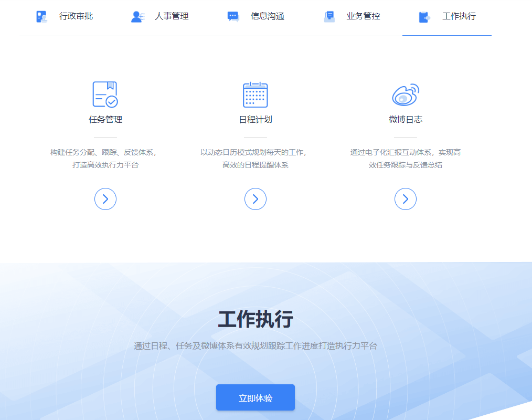Click the 行政审批 approval icon

(41, 16)
